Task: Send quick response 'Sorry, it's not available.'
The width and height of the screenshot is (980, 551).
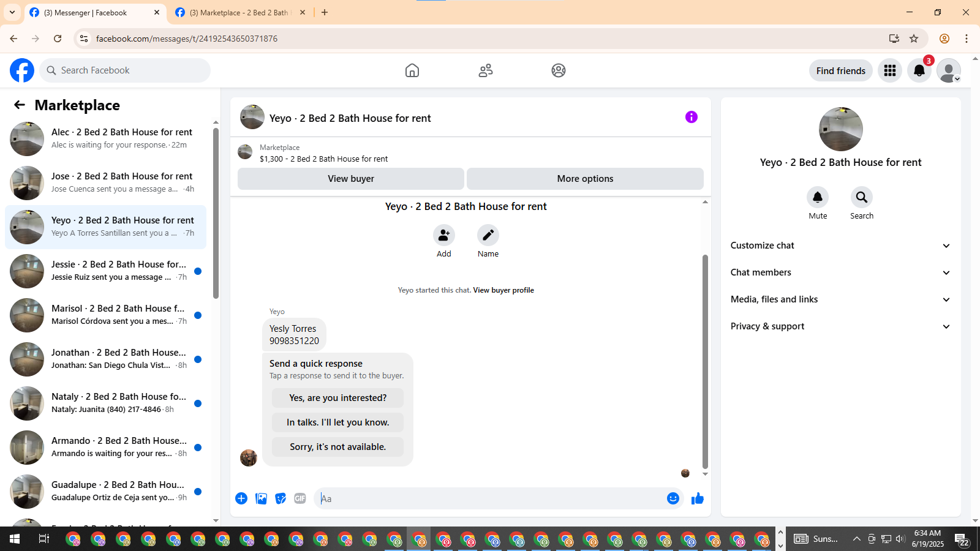Action: [x=337, y=447]
